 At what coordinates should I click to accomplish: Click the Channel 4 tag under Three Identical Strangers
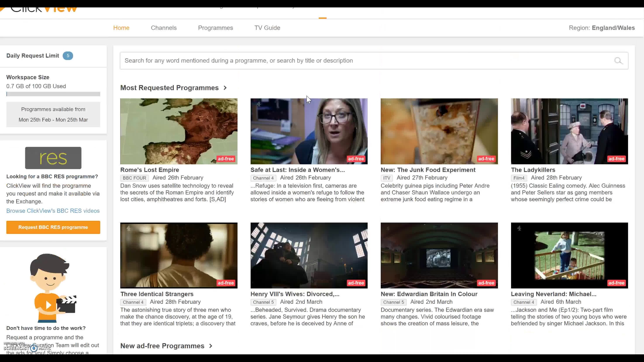(x=133, y=302)
